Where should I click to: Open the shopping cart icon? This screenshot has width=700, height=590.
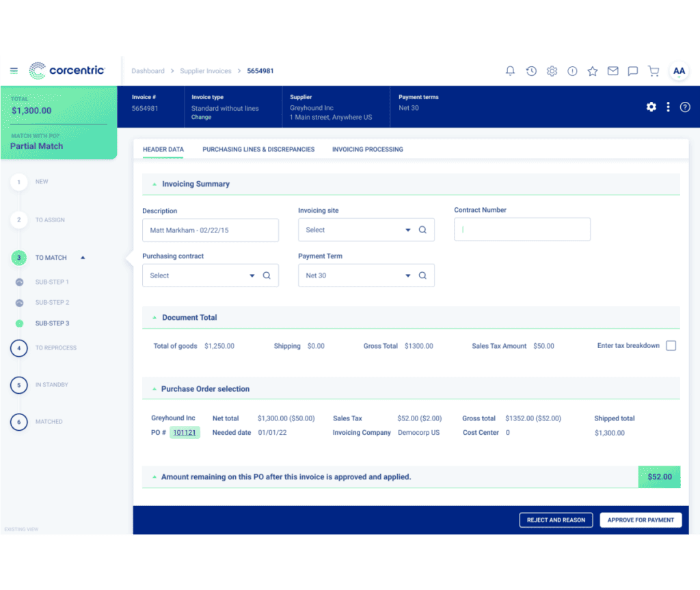tap(654, 71)
